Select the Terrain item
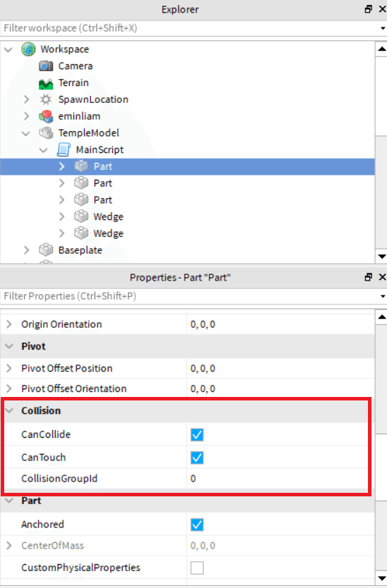The height and width of the screenshot is (588, 387). (x=73, y=82)
